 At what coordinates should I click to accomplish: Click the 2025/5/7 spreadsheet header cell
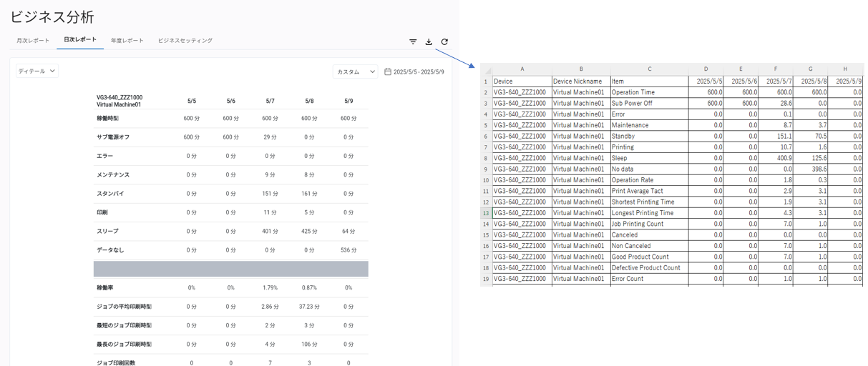click(x=776, y=81)
